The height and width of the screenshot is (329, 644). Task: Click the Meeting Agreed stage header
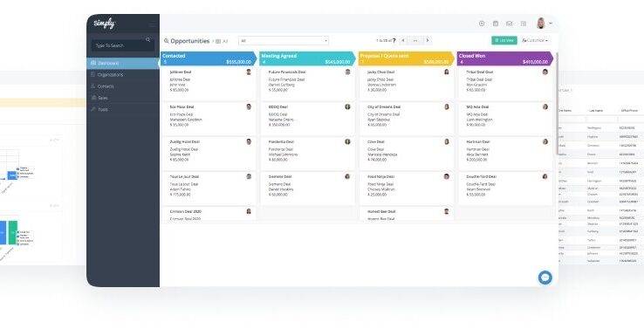tap(307, 58)
